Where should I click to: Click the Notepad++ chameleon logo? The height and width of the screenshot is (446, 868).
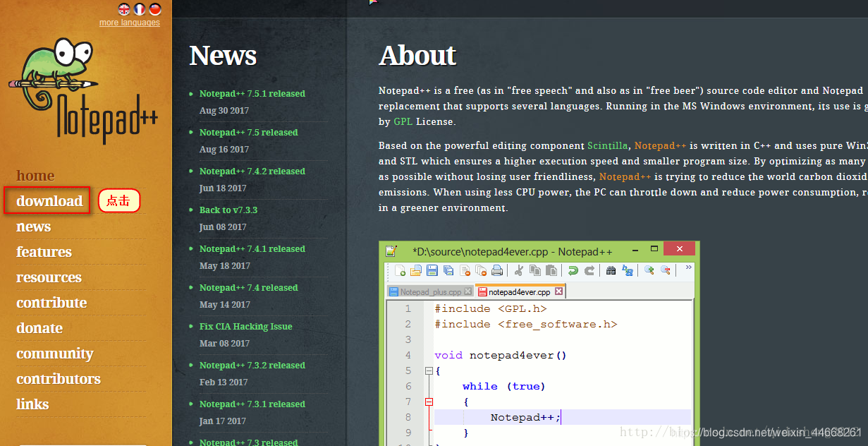tap(82, 92)
